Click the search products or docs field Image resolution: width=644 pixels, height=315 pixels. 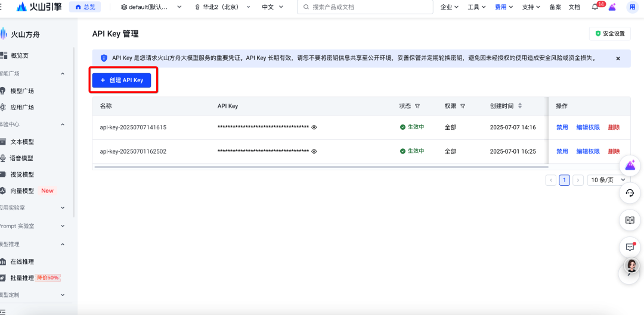tap(365, 7)
